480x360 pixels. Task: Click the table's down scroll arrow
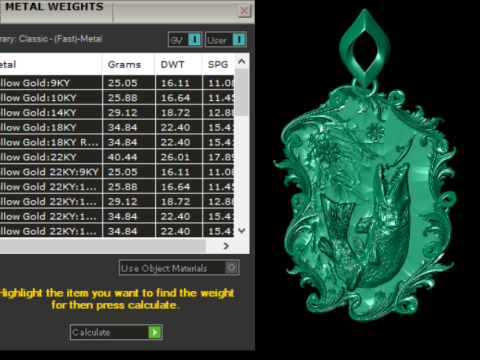coord(242,231)
